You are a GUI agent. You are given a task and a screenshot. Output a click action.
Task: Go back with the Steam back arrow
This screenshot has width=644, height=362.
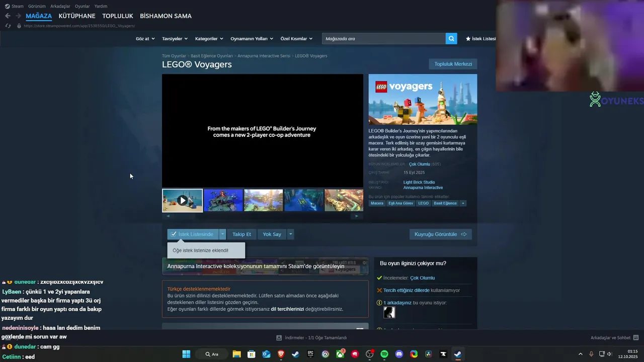coord(8,16)
